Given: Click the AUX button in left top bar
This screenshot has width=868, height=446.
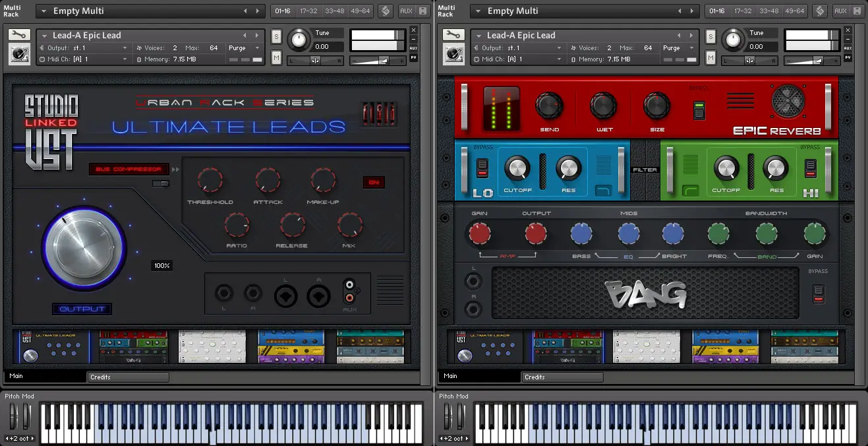Looking at the screenshot, I should [406, 11].
